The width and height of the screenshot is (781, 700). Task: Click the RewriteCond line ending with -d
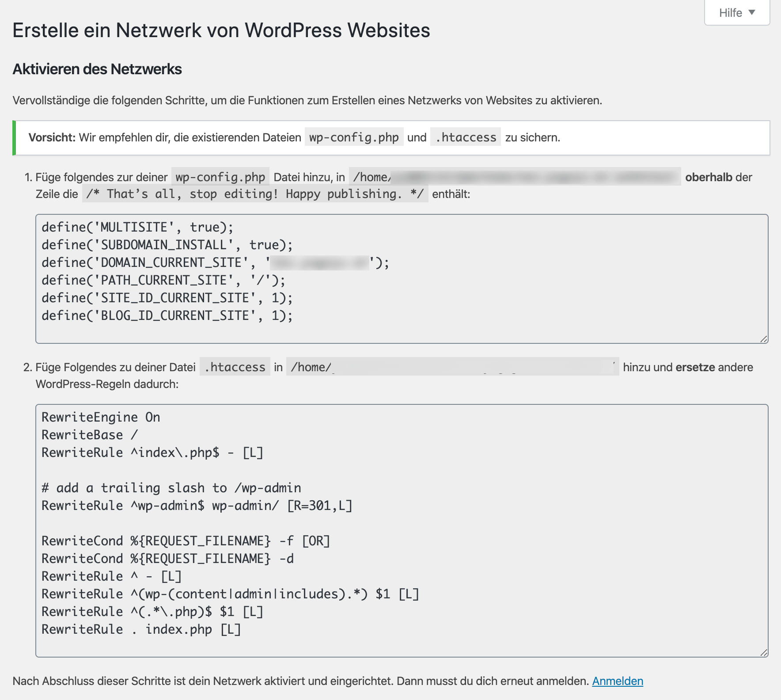[x=167, y=559]
